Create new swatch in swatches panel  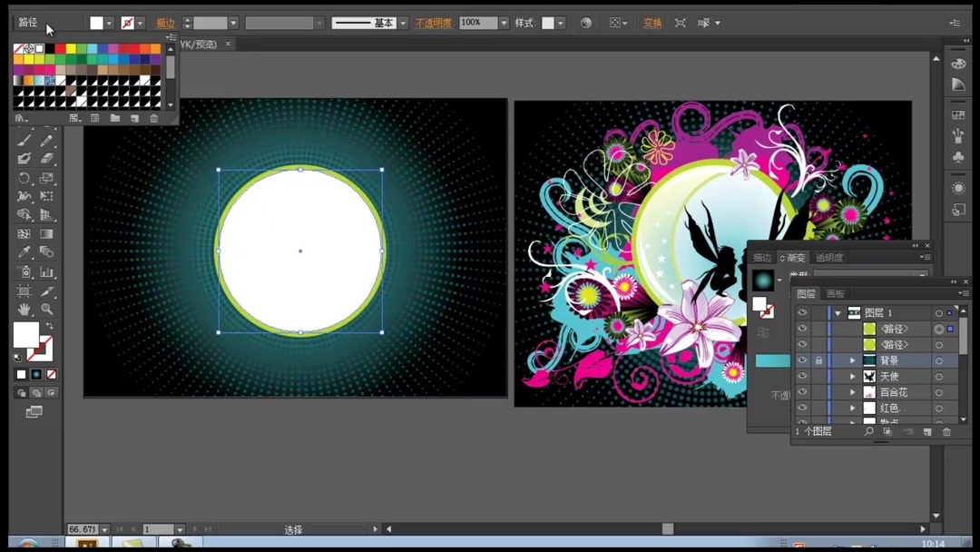(x=134, y=118)
